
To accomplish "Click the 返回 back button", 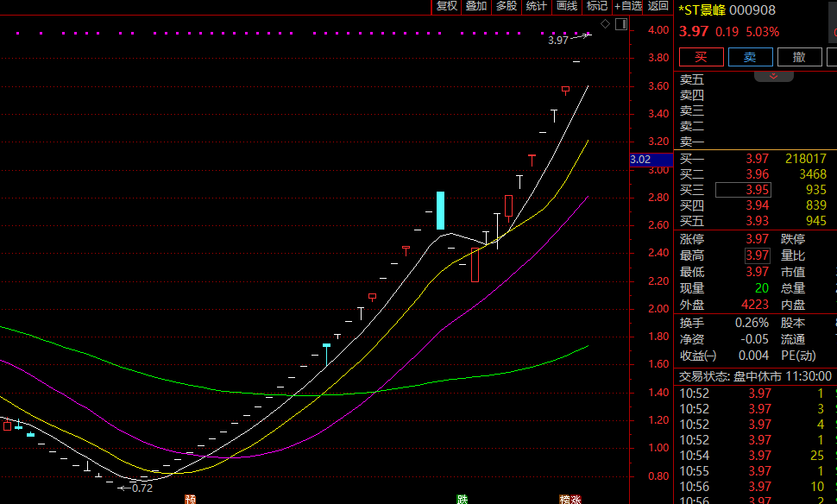I will point(658,7).
